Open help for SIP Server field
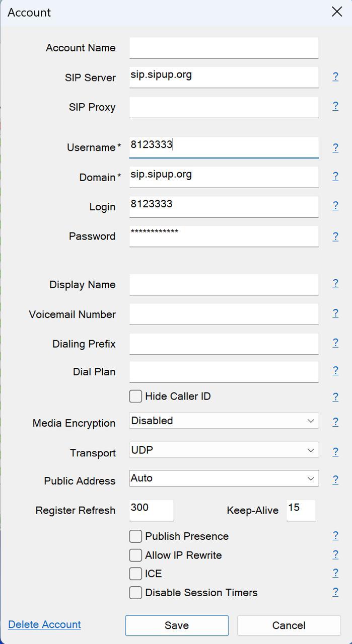Viewport: 352px width, 644px height. [x=335, y=76]
